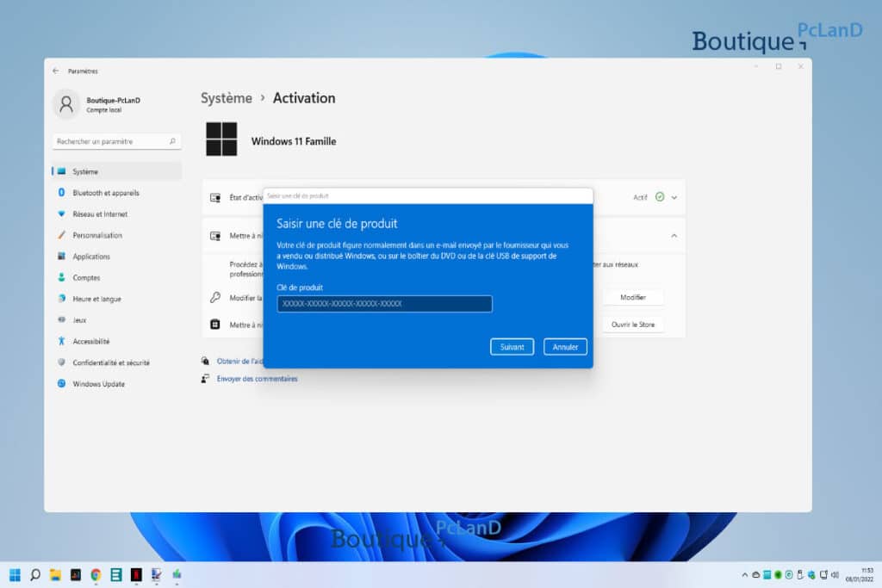Click the OneDrive cloud tray icon

point(756,574)
